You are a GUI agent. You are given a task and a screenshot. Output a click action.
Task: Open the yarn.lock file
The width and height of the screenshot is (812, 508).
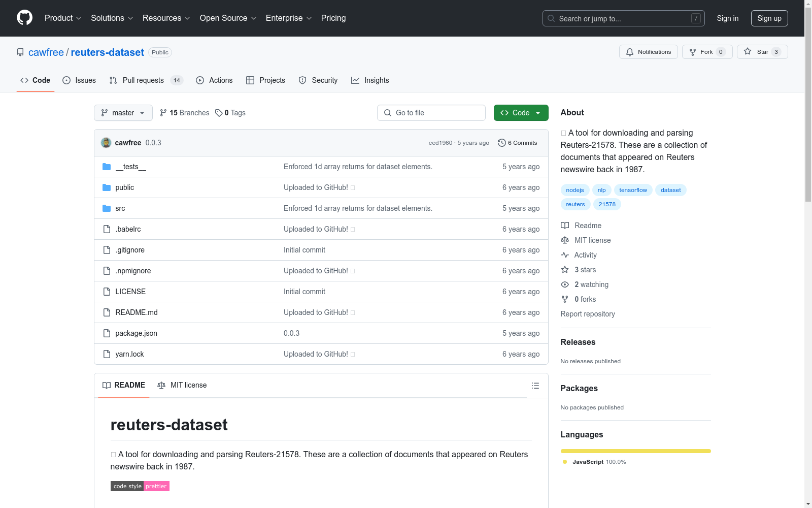pos(129,354)
